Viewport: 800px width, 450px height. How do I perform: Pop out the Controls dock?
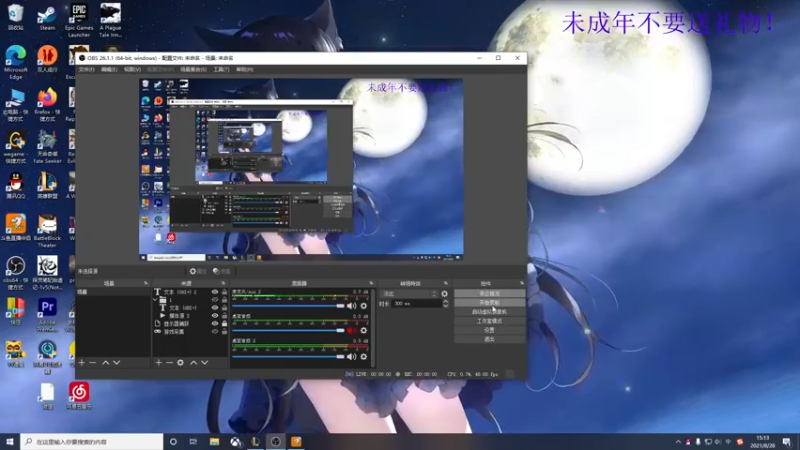coord(522,283)
